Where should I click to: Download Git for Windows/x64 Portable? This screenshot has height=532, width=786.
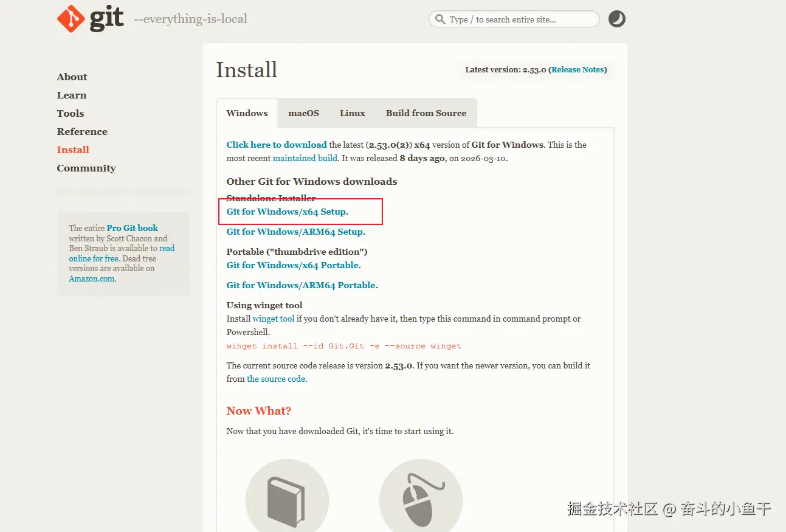292,265
